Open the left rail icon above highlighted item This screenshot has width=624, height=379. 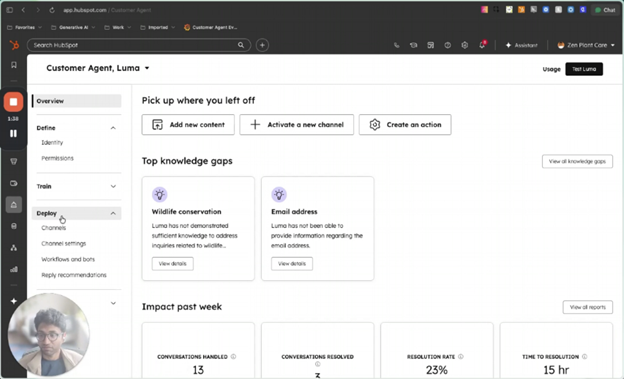coord(14,183)
